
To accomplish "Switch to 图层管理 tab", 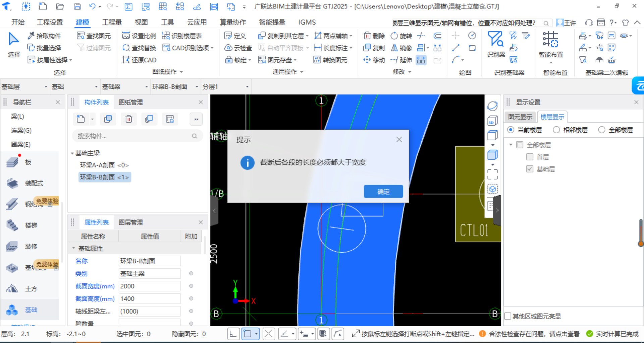I will pos(131,222).
